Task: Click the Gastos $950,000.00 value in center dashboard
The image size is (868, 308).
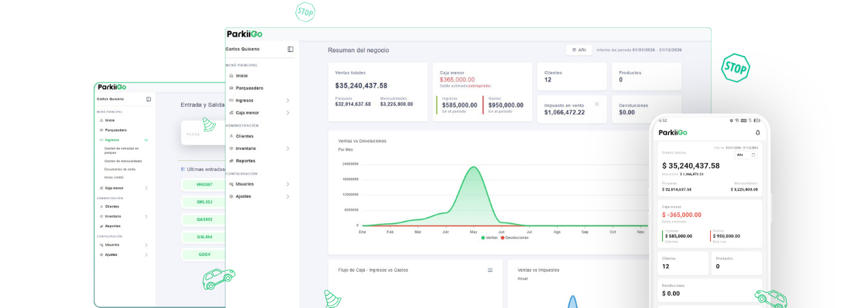Action: [506, 105]
